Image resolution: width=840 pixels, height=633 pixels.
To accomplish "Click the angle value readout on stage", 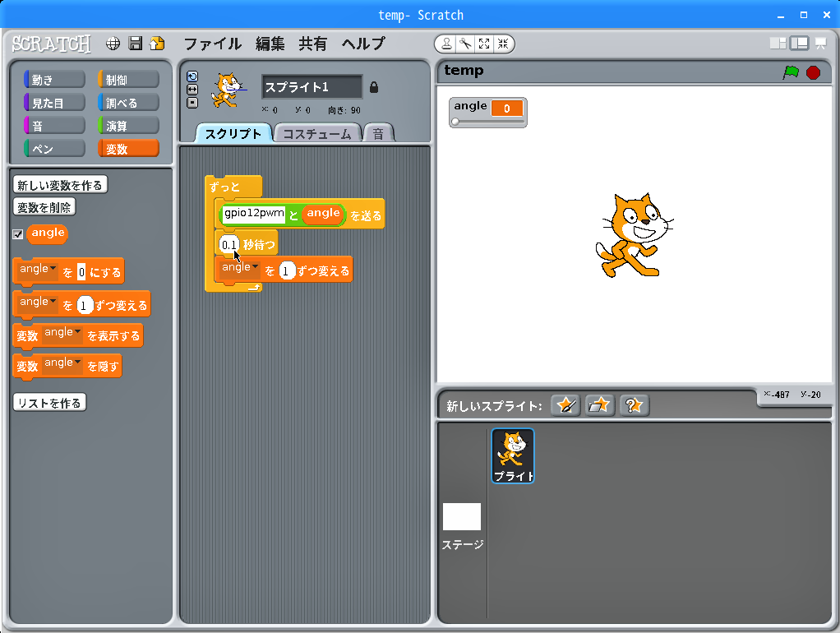I will pos(507,109).
